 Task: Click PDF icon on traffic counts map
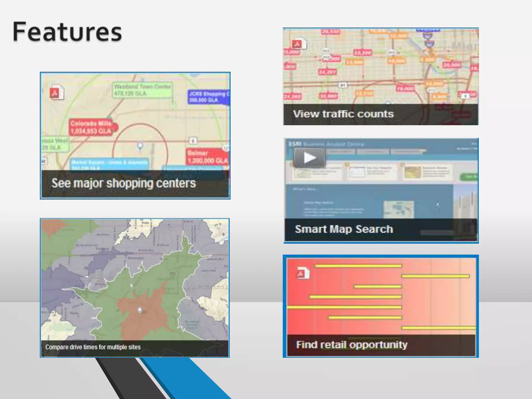click(x=298, y=44)
